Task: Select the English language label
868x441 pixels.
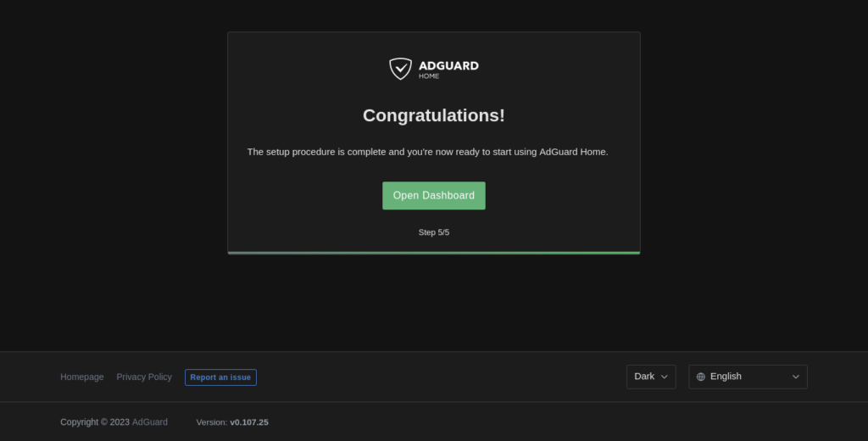Action: (726, 377)
